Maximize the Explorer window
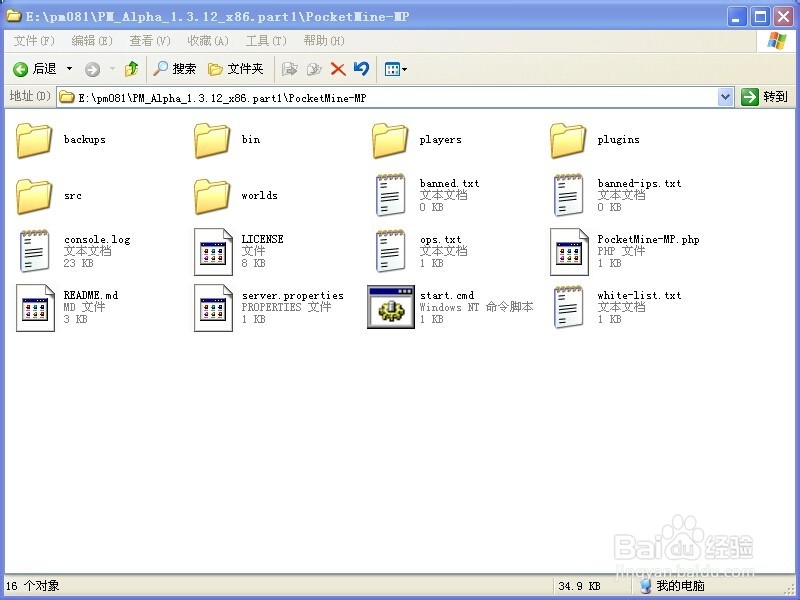This screenshot has width=800, height=600. pyautogui.click(x=760, y=17)
